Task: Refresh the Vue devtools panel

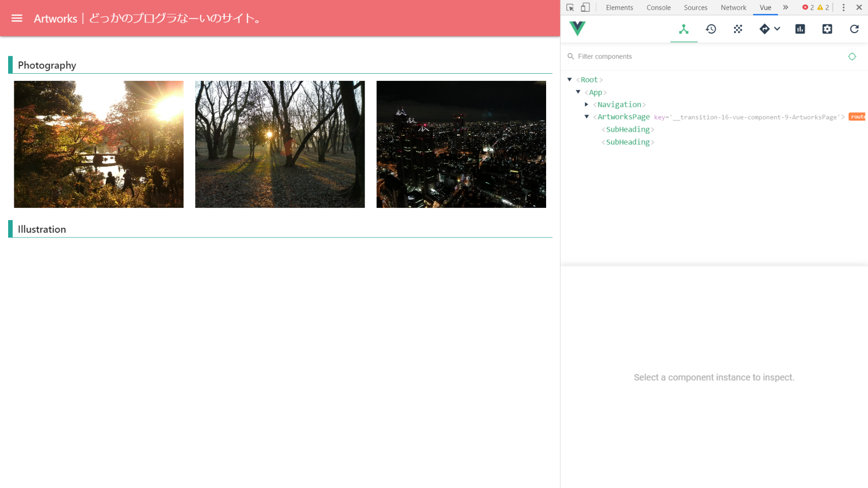Action: click(x=854, y=29)
